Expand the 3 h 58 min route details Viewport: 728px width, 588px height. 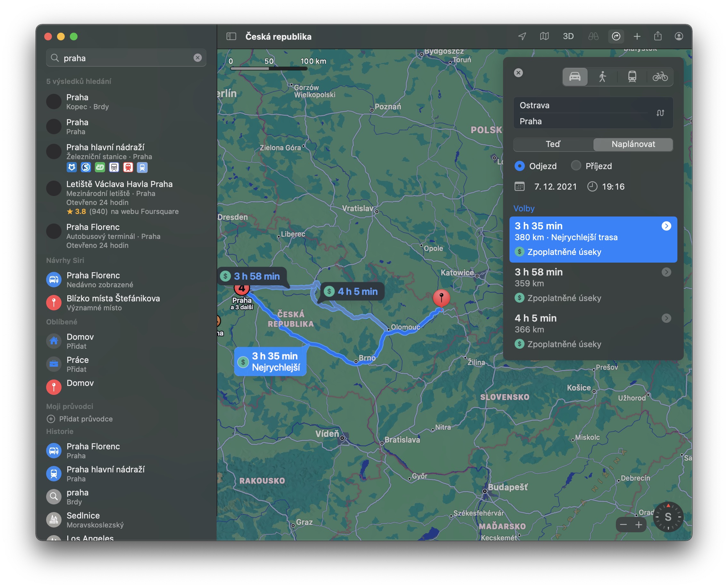coord(666,272)
